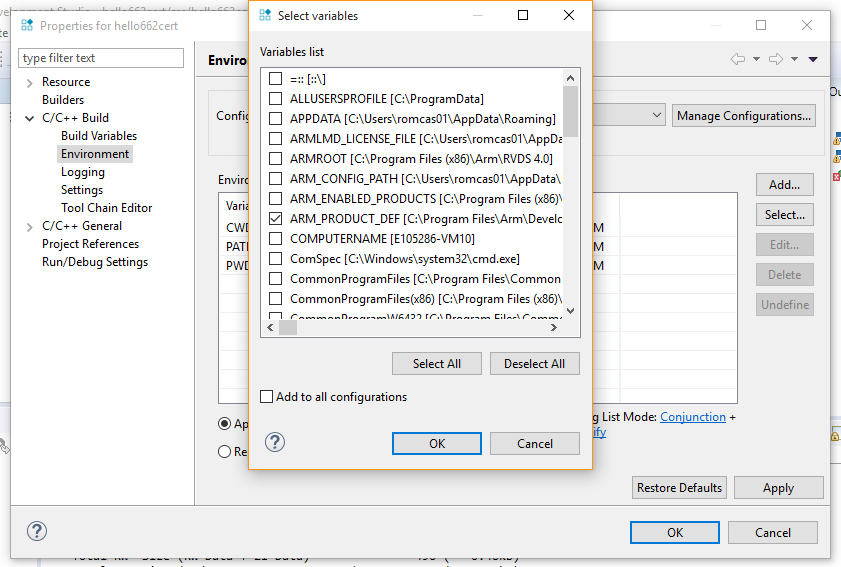Viewport: 841px width, 567px height.
Task: Select Project References item
Action: coord(90,244)
